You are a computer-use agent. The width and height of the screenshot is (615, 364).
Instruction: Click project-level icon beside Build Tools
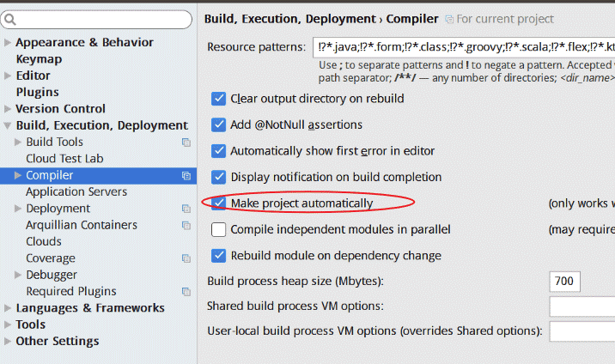point(186,143)
